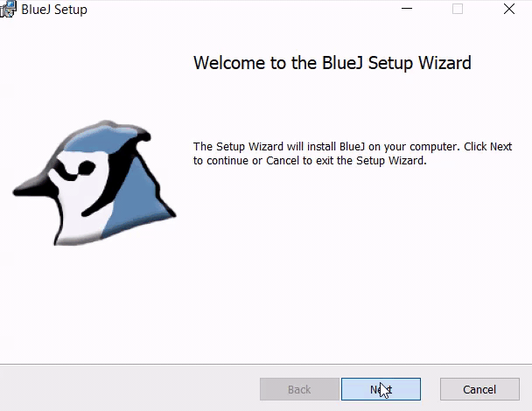Screen dimensions: 532x411
Task: Click the Next button to continue
Action: pos(381,389)
